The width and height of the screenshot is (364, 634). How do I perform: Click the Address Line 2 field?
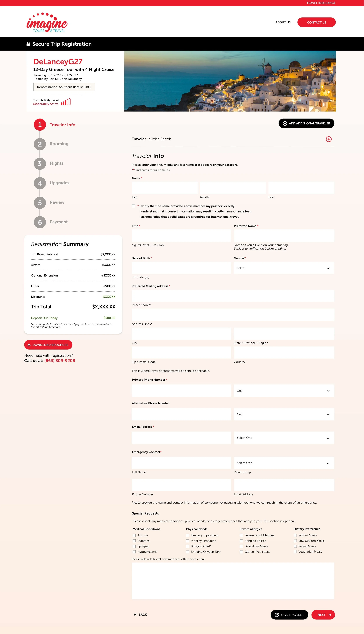tap(233, 315)
